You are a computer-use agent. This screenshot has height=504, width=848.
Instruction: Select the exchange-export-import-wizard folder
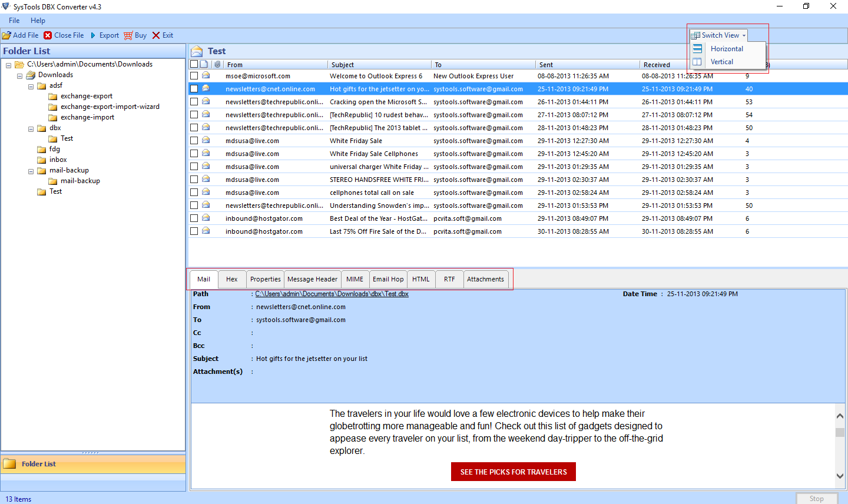coord(110,107)
